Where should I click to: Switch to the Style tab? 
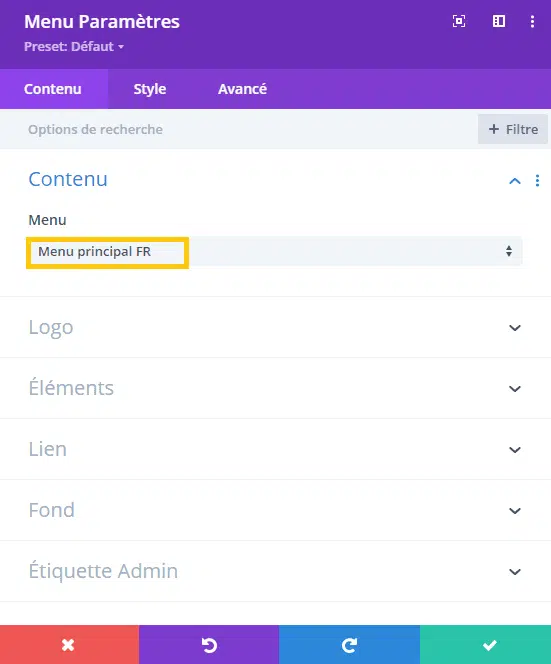(x=150, y=89)
